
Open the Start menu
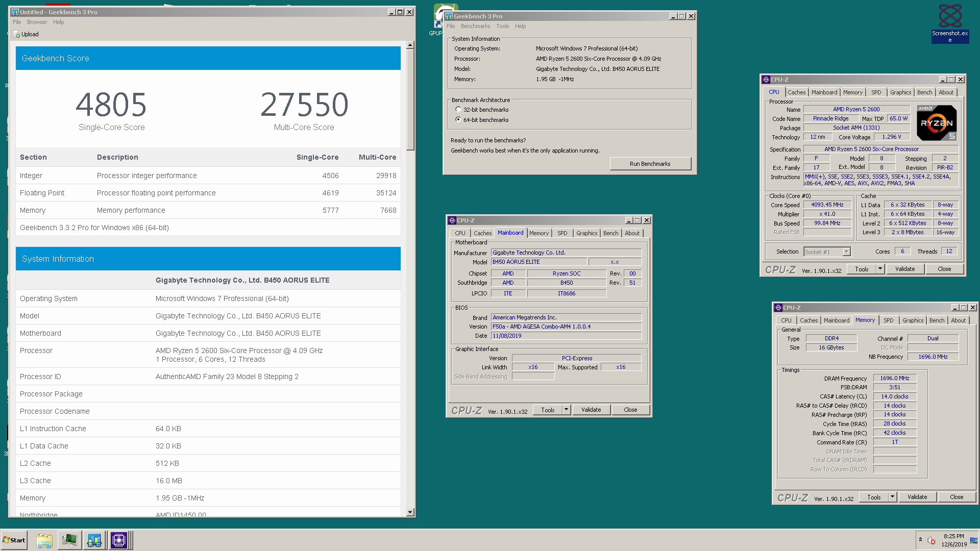coord(14,540)
